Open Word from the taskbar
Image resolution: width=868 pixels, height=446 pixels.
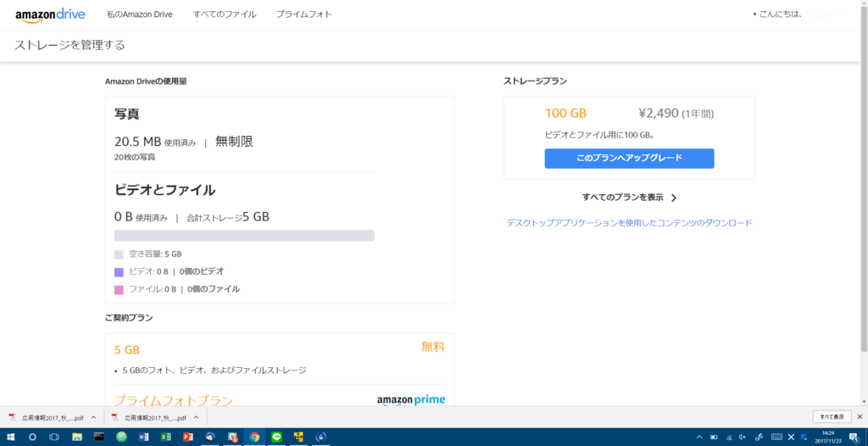click(143, 437)
